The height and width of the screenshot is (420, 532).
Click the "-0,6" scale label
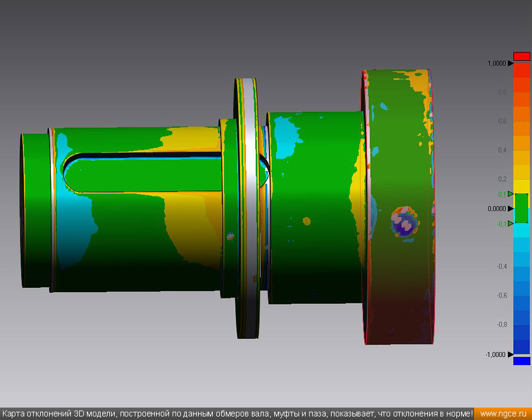[x=501, y=295]
